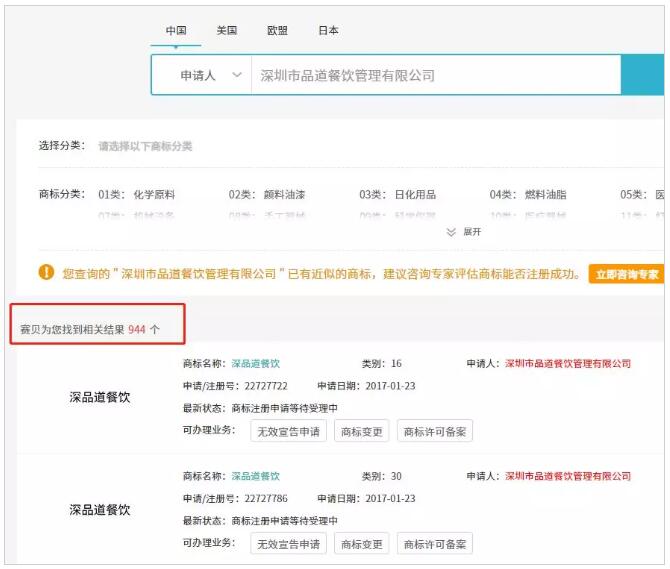Click the 立即咨询专家 orange button
Screen dimensions: 670x569
click(x=627, y=274)
